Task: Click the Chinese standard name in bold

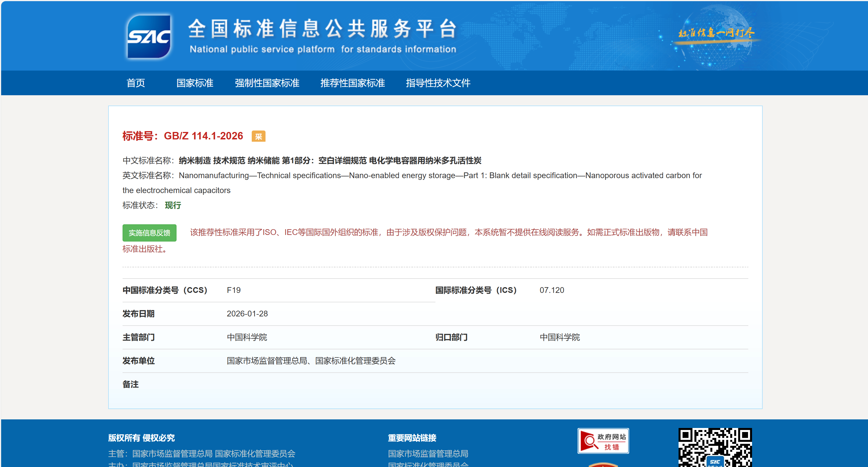Action: coord(330,161)
